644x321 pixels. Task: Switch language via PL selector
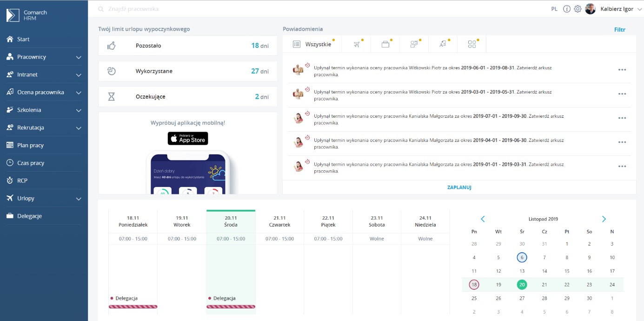pos(554,9)
